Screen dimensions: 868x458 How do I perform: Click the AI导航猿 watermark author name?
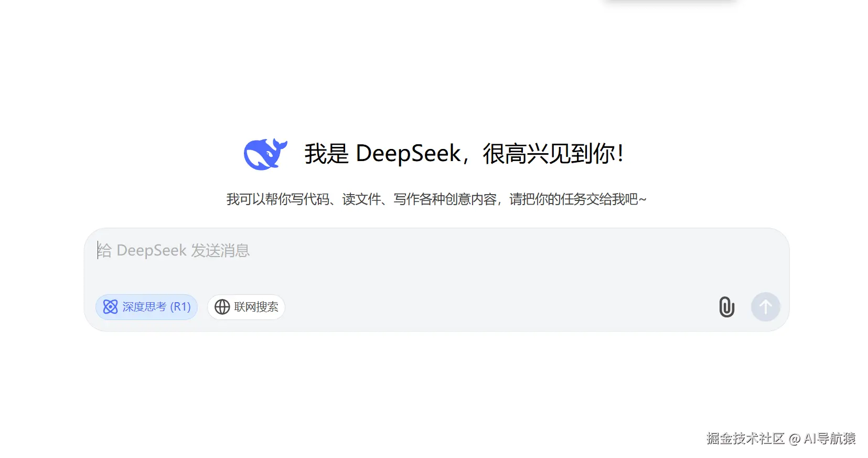(x=829, y=439)
